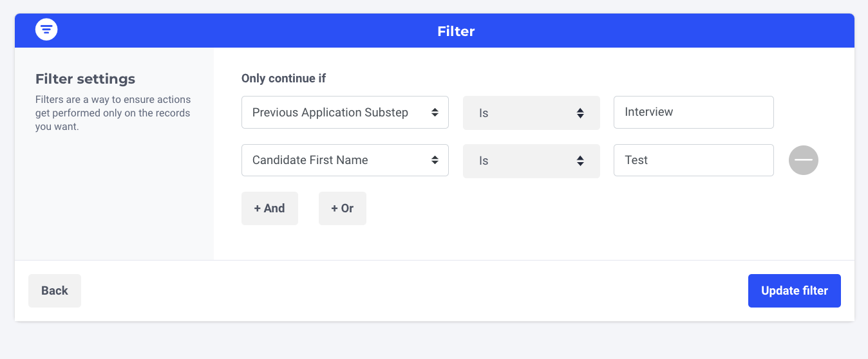Image resolution: width=868 pixels, height=359 pixels.
Task: Click the arrow icon beside Previous Application Substep
Action: point(435,113)
